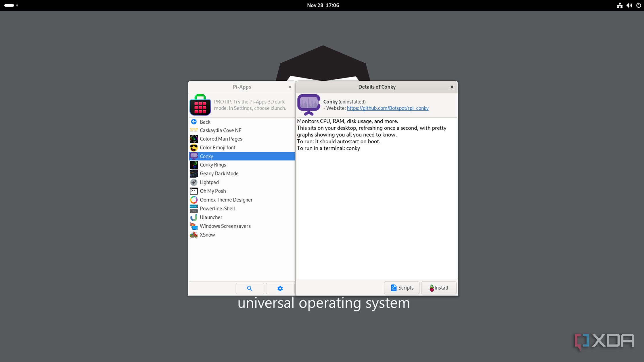The width and height of the screenshot is (644, 362).
Task: Open the Scripts button
Action: tap(402, 288)
